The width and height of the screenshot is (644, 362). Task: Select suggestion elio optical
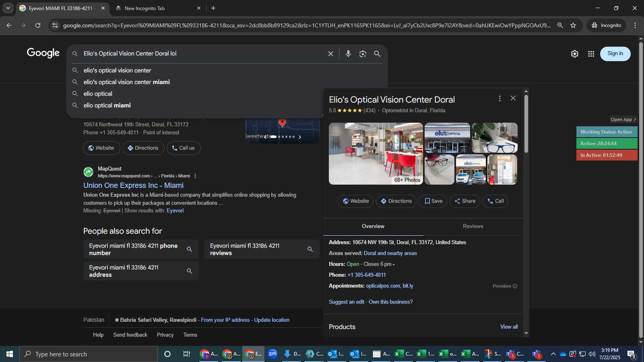click(x=227, y=94)
